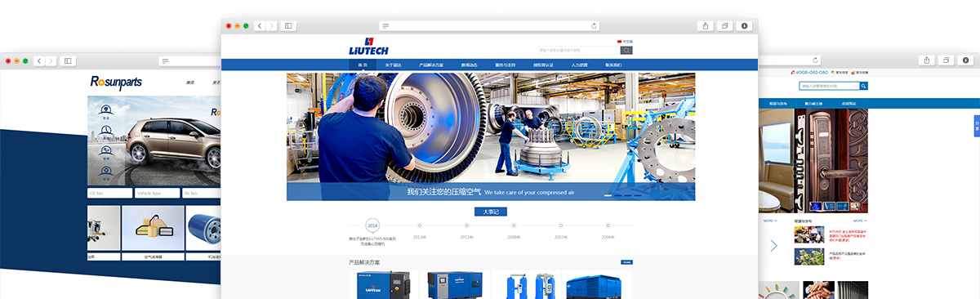
Task: Reload the page using address bar refresh icon
Action: coord(594,26)
